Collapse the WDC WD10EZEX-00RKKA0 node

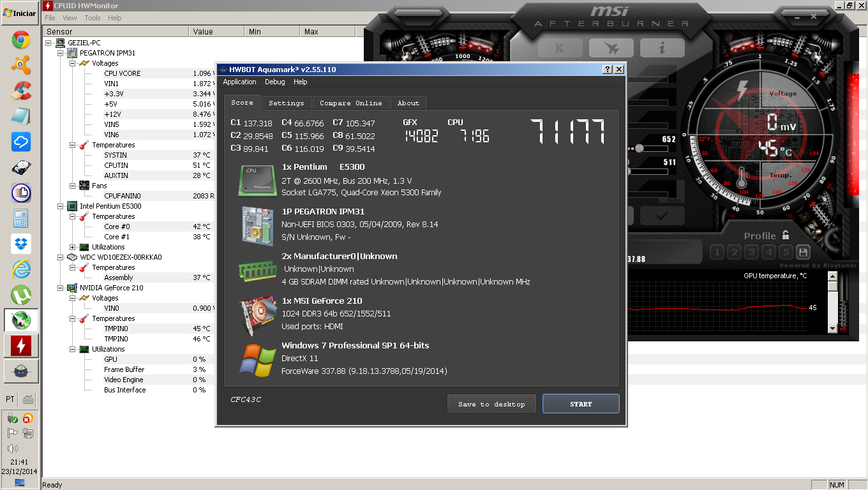click(x=61, y=257)
